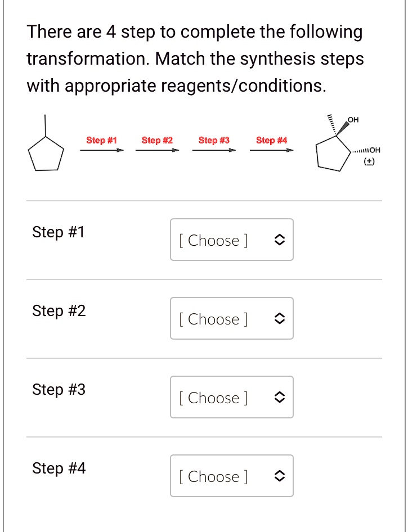Open the Step #3 reagent dropdown
The width and height of the screenshot is (408, 532).
[x=231, y=397]
